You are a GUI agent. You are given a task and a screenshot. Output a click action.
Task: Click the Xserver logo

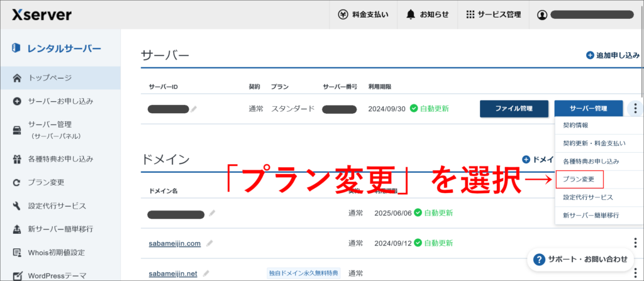[x=42, y=15]
